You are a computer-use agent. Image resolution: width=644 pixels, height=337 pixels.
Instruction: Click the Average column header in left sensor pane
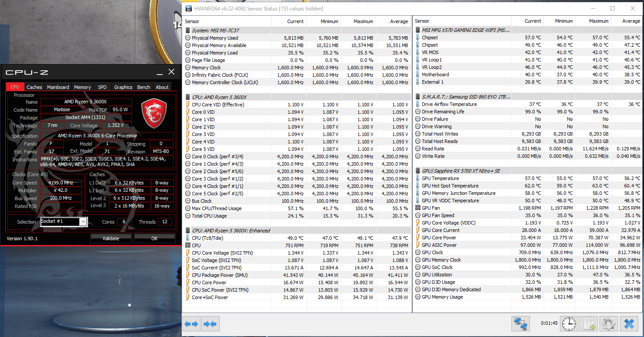pos(393,21)
